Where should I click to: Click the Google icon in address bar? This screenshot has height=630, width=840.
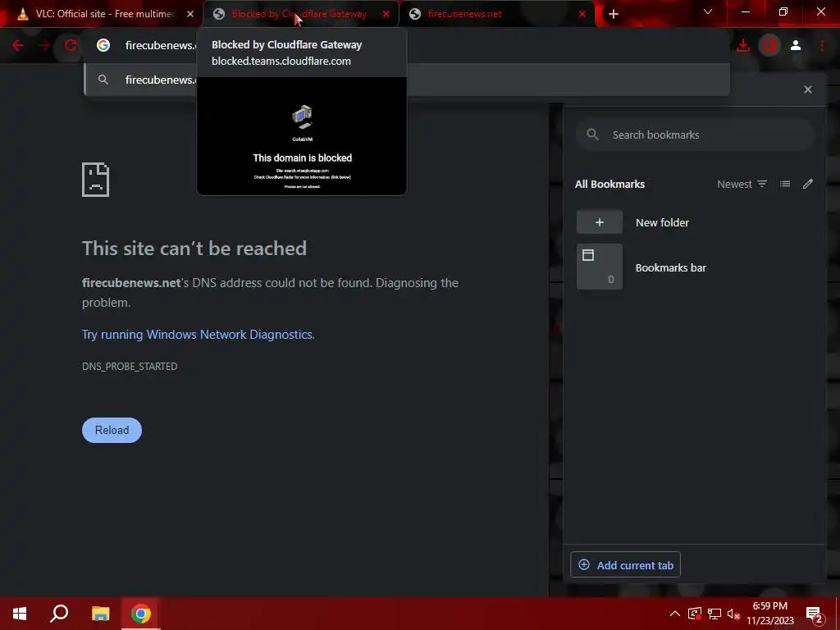pyautogui.click(x=103, y=46)
